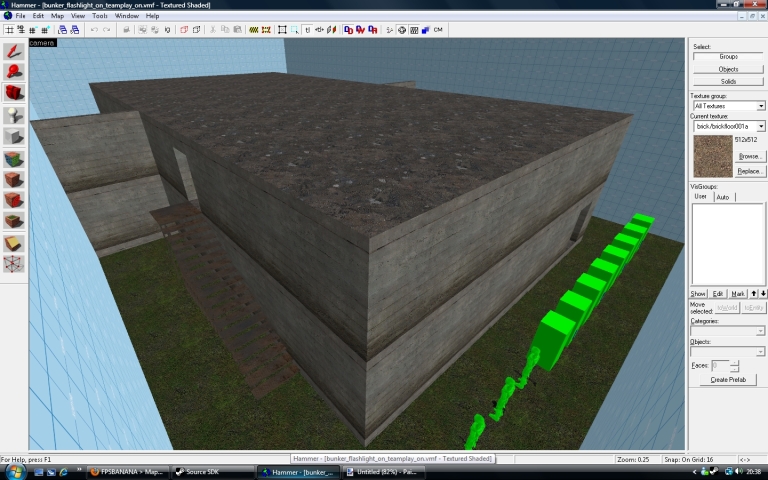Click the Browse... texture button
Viewport: 768px width, 480px height.
coord(750,157)
